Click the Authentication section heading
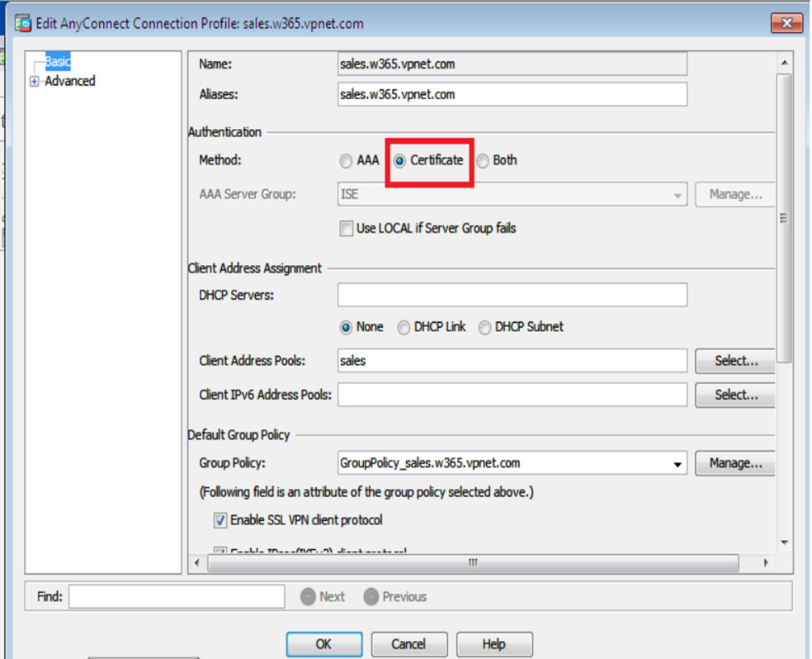The height and width of the screenshot is (659, 812). coord(224,132)
